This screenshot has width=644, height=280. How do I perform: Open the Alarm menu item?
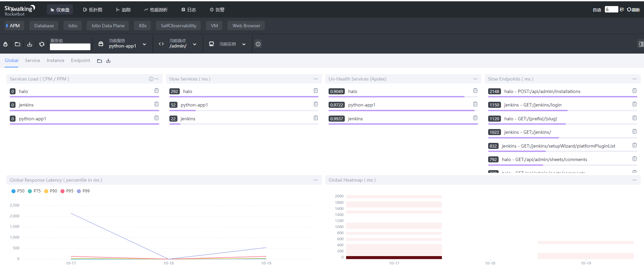(217, 10)
